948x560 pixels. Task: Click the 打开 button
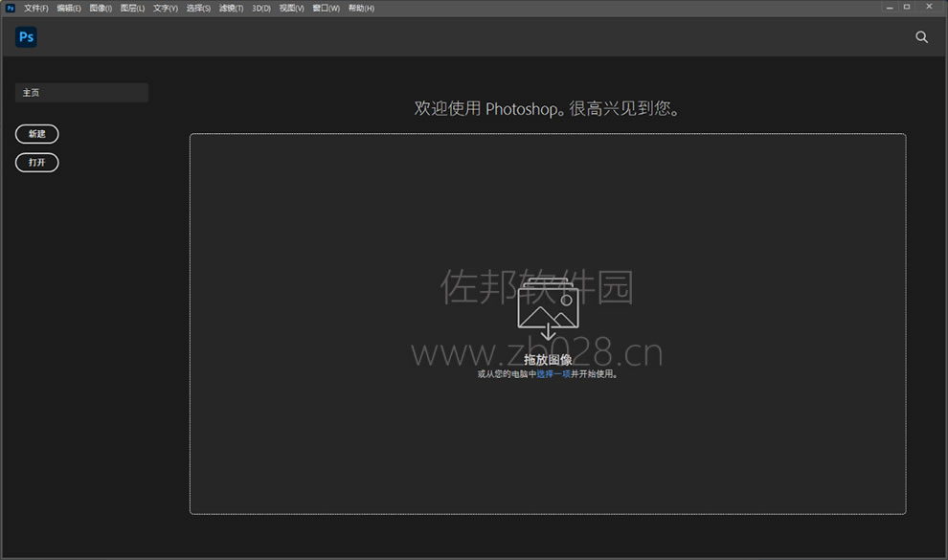point(37,162)
